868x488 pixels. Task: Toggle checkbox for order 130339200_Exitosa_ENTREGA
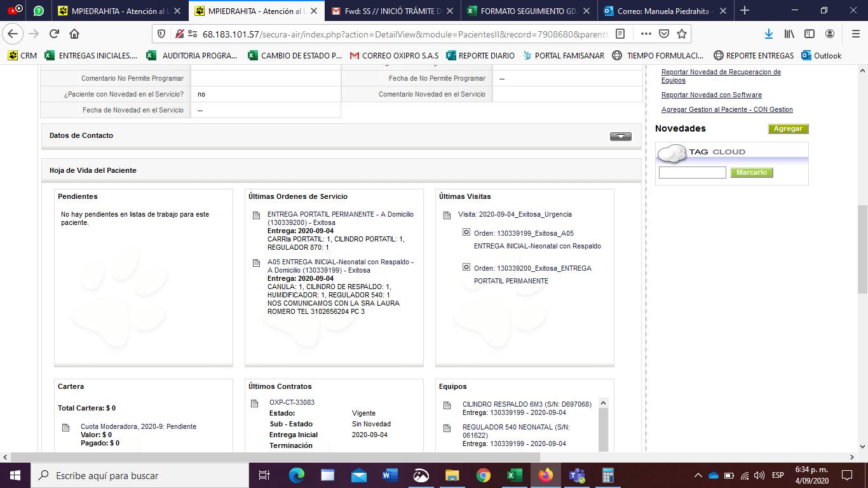[x=466, y=268]
